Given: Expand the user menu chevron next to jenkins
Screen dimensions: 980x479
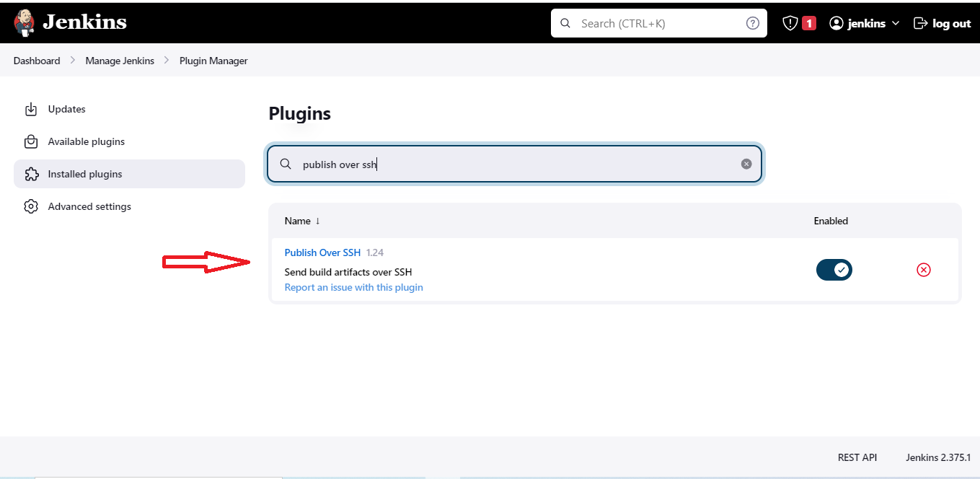Looking at the screenshot, I should pos(896,23).
